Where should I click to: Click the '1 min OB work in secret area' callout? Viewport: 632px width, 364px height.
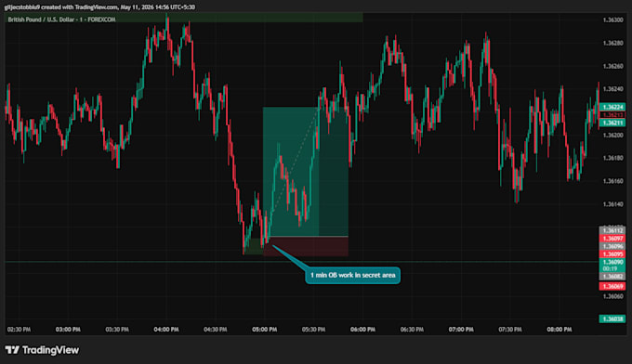point(352,276)
